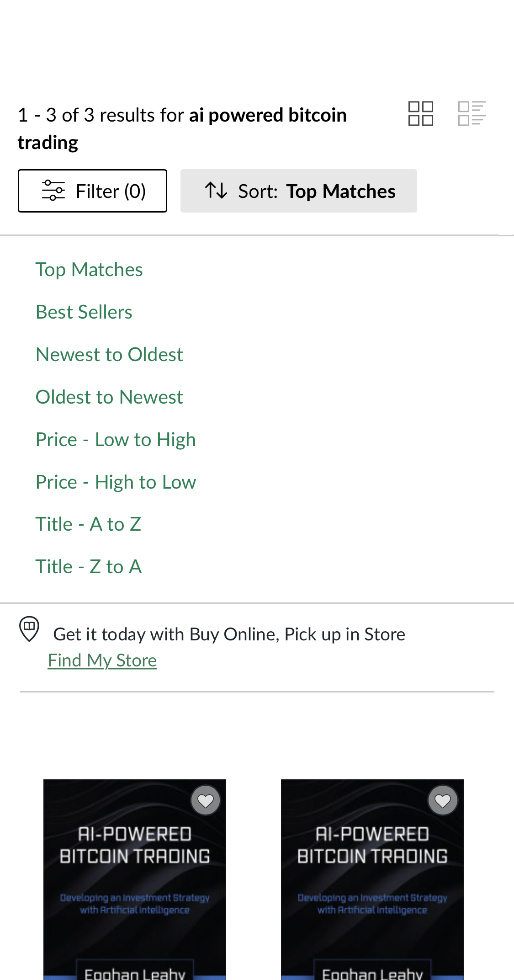Select the 'Newest to Oldest' sort option
This screenshot has width=514, height=980.
[109, 355]
